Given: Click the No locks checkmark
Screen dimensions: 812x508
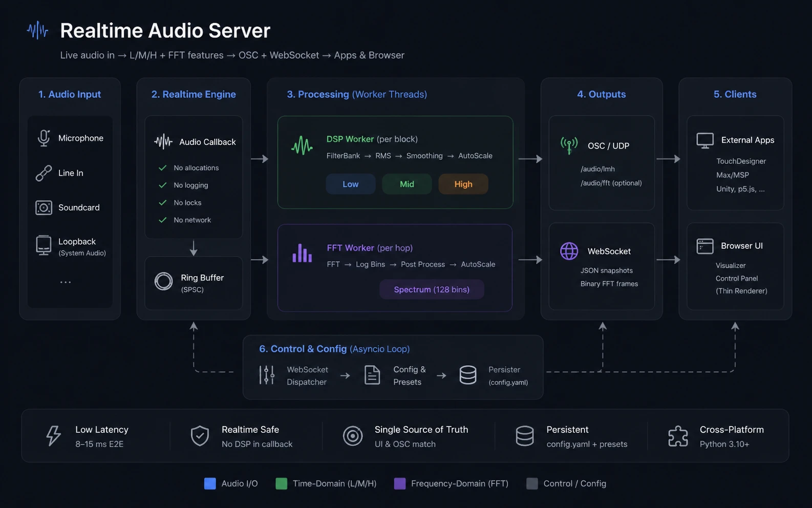Looking at the screenshot, I should (163, 203).
